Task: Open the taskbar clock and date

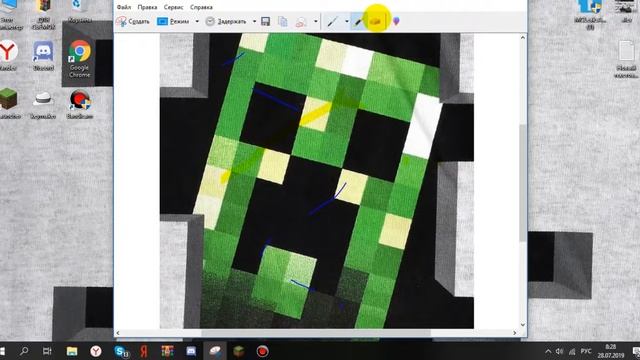Action: (x=611, y=351)
